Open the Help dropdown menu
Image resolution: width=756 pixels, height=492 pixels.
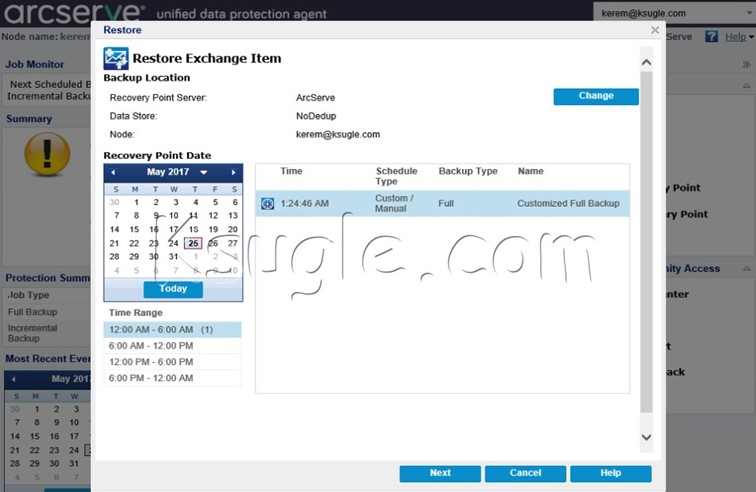[738, 37]
